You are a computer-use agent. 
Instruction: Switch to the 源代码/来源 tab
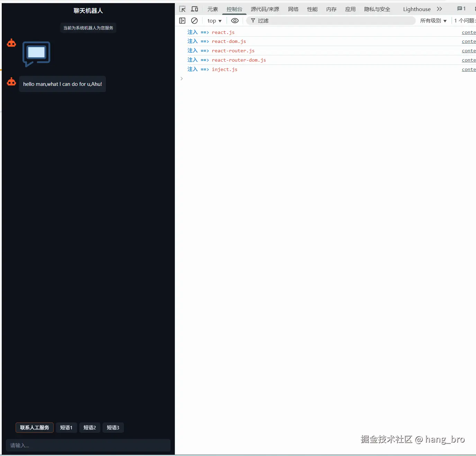coord(265,9)
